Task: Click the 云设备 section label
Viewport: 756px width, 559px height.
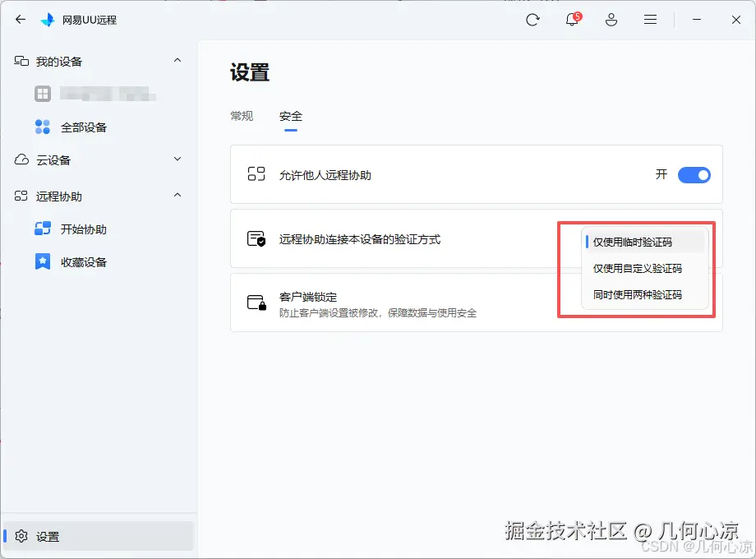Action: [53, 160]
